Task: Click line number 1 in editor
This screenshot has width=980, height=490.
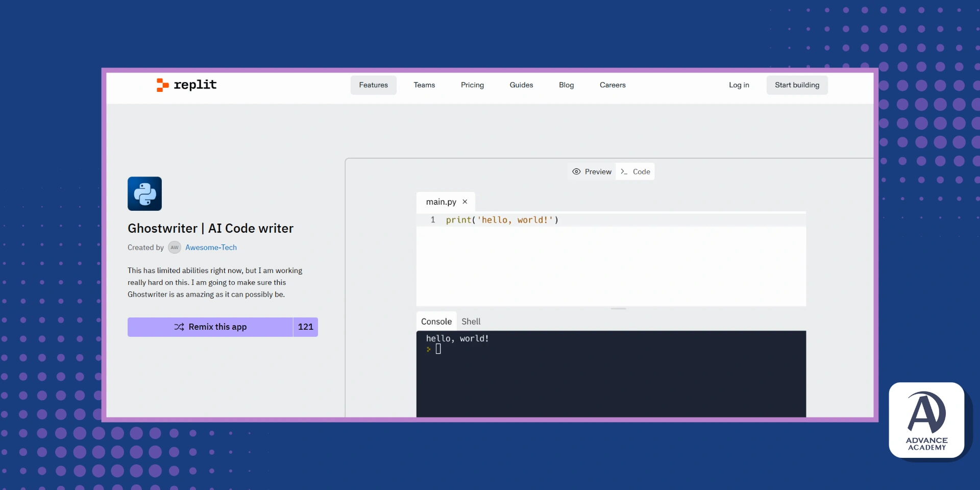Action: 433,220
